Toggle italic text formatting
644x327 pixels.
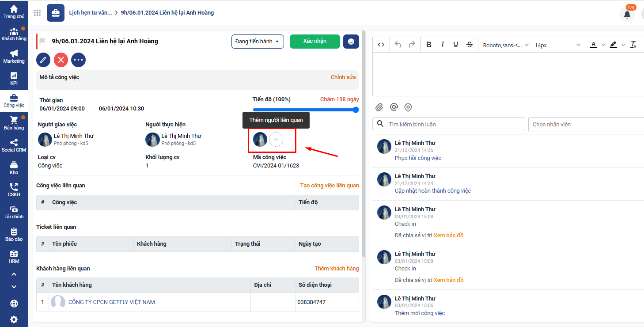[x=442, y=45]
